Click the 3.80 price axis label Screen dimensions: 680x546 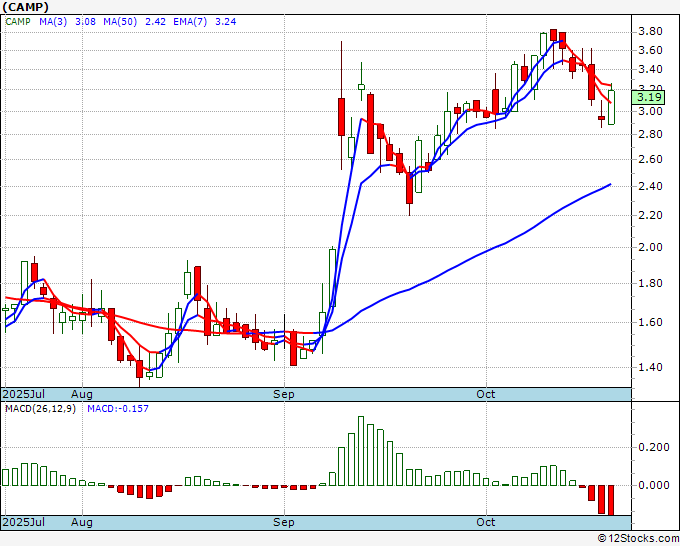(650, 32)
